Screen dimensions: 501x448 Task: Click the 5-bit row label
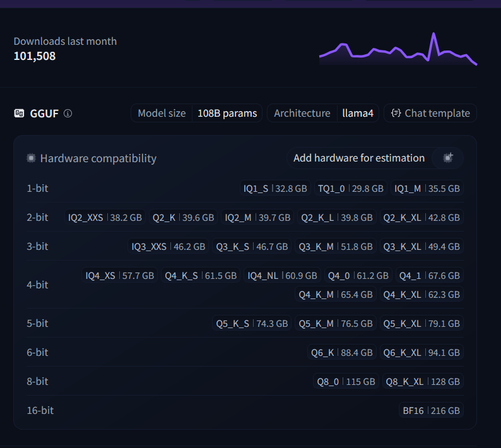click(37, 323)
